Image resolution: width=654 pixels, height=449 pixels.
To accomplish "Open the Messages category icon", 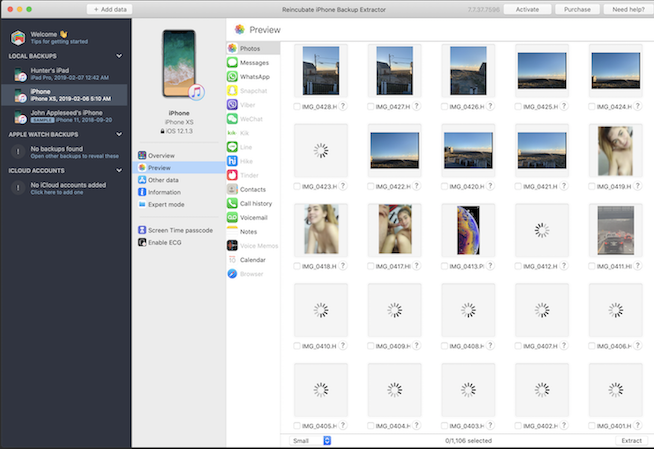I will (x=232, y=63).
